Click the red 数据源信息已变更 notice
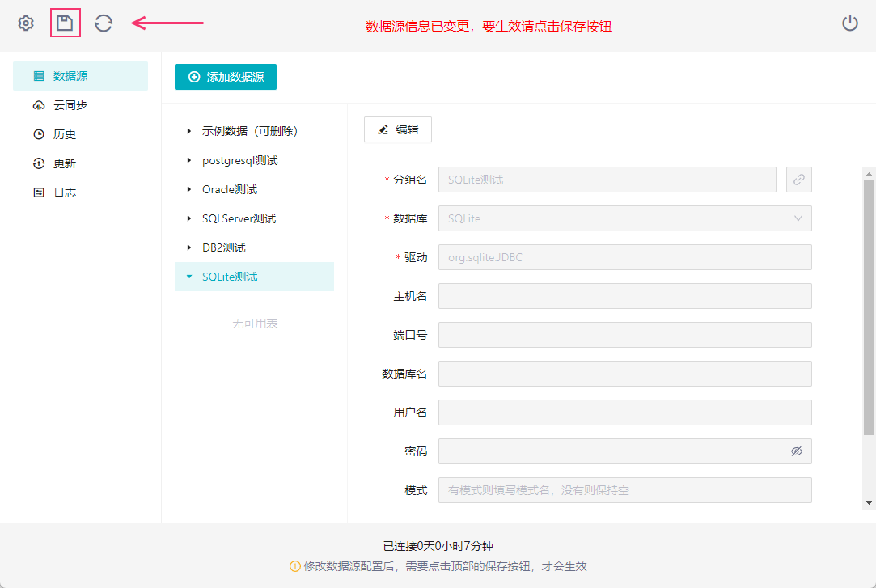The image size is (876, 588). coord(489,26)
